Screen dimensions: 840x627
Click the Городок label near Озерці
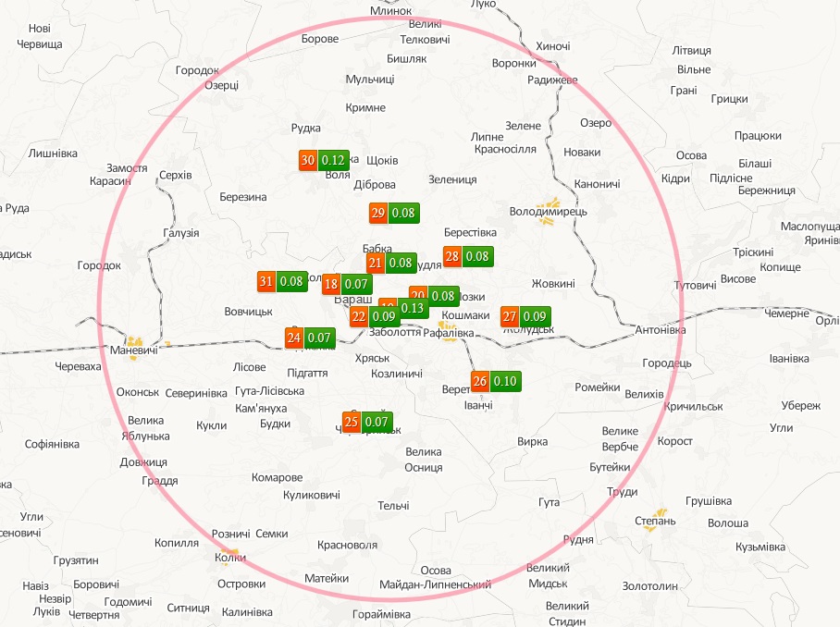pos(197,70)
